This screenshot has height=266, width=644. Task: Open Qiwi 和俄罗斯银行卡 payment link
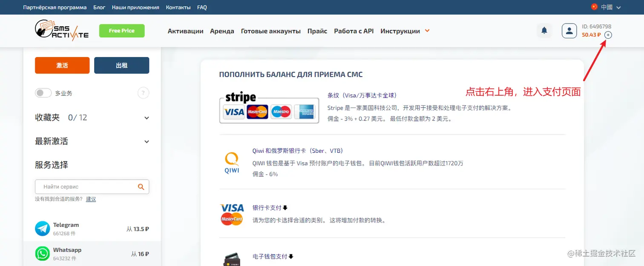298,151
